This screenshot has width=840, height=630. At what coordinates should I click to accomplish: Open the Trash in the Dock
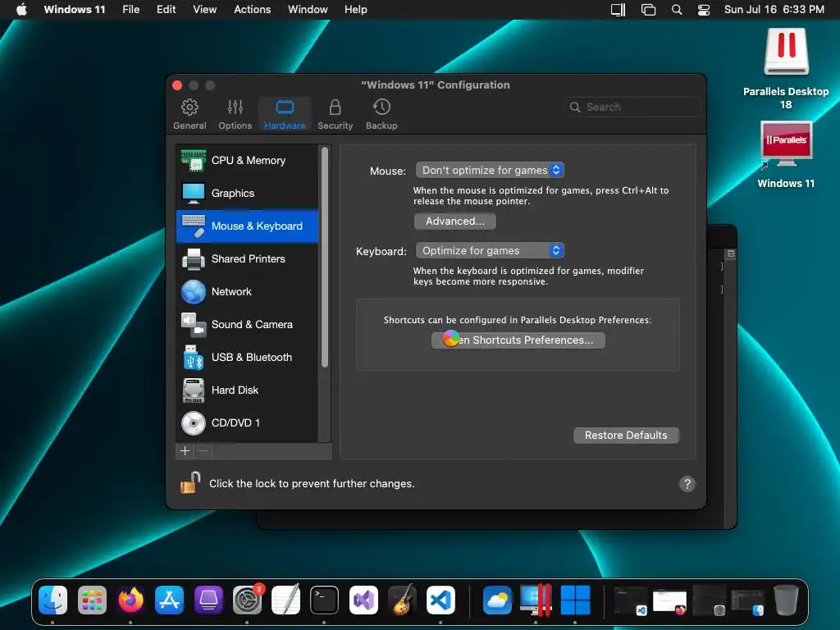point(786,600)
